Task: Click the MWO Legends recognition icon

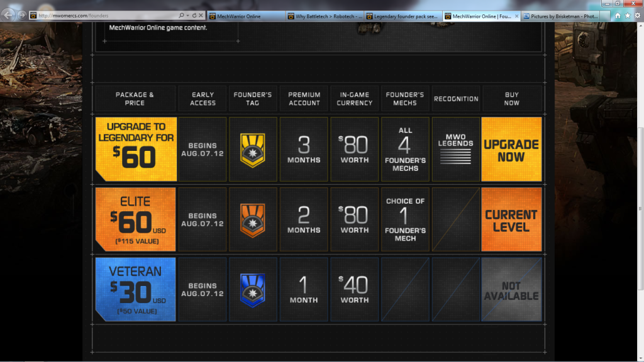Action: point(455,150)
